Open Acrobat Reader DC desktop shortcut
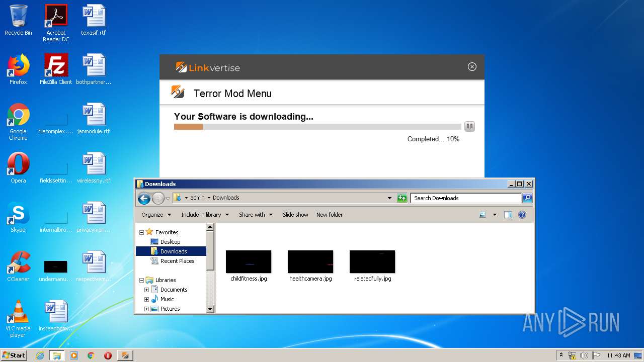This screenshot has width=644, height=362. point(56,23)
